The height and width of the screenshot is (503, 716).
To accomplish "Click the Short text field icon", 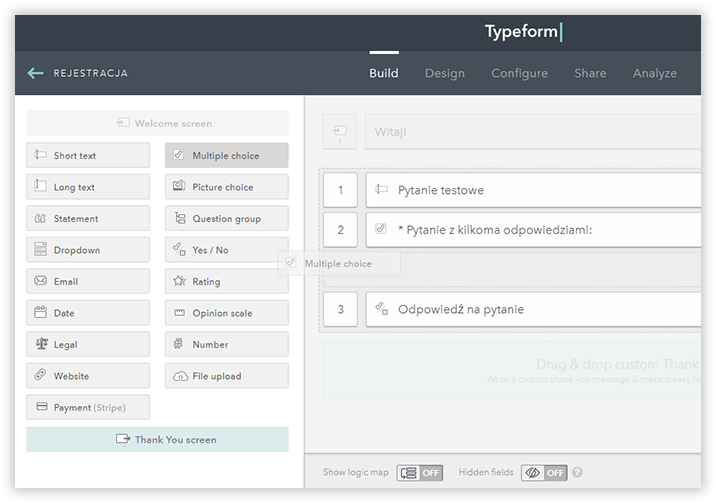I will point(40,155).
